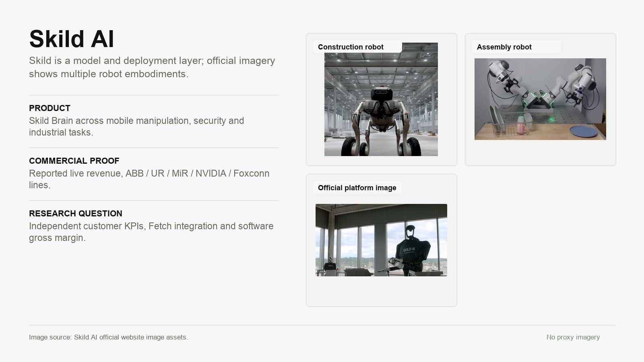644x362 pixels.
Task: Click the subtitle about model and deployment layer
Action: coord(152,67)
